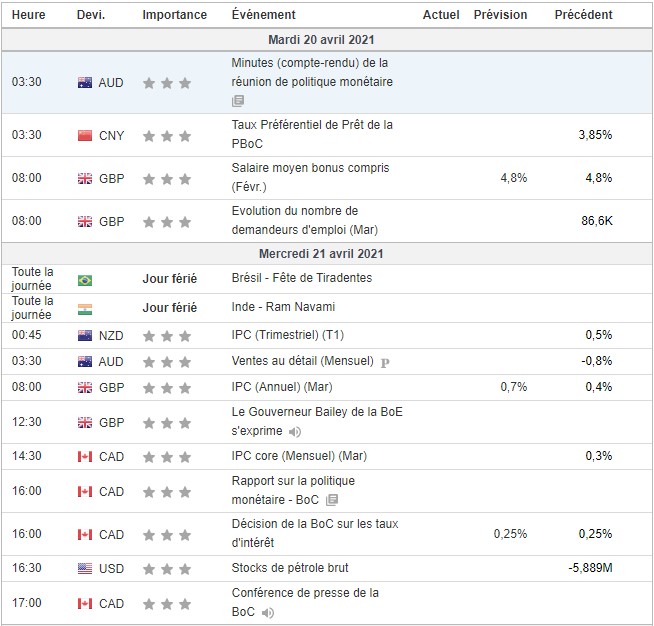The width and height of the screenshot is (654, 626).
Task: Open Stocks de pétrole brut event
Action: pyautogui.click(x=290, y=568)
